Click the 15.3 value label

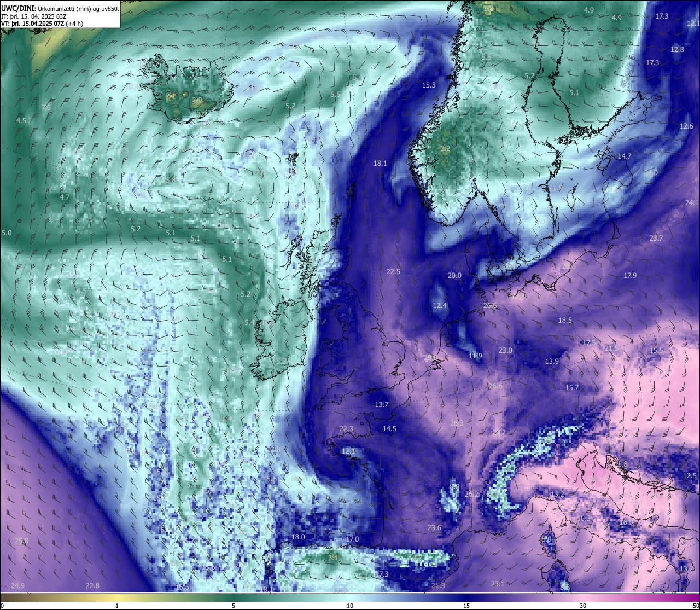[x=429, y=85]
